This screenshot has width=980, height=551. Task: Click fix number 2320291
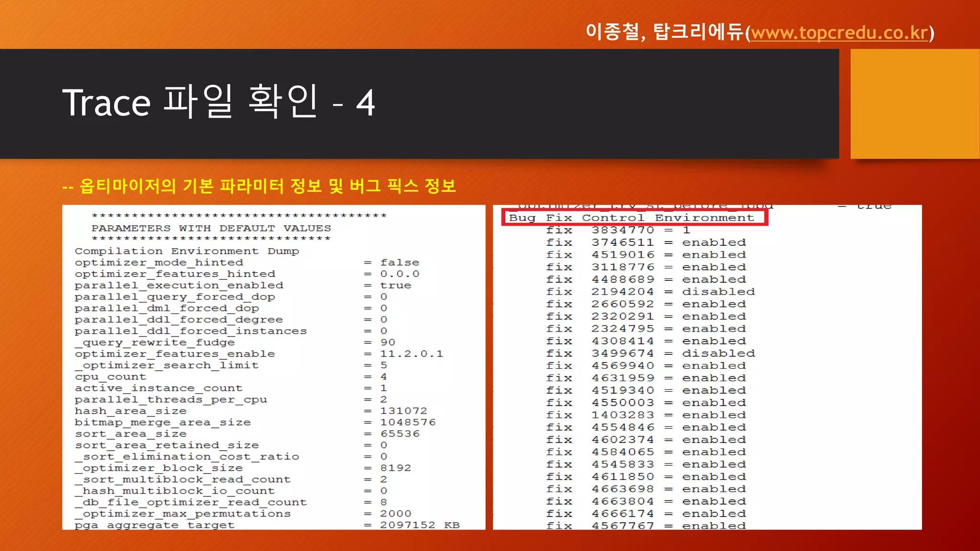coord(623,317)
